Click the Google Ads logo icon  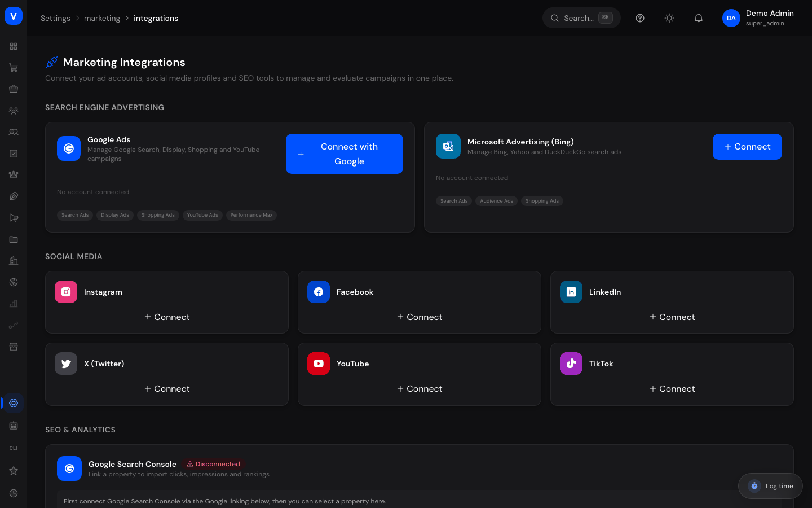69,148
